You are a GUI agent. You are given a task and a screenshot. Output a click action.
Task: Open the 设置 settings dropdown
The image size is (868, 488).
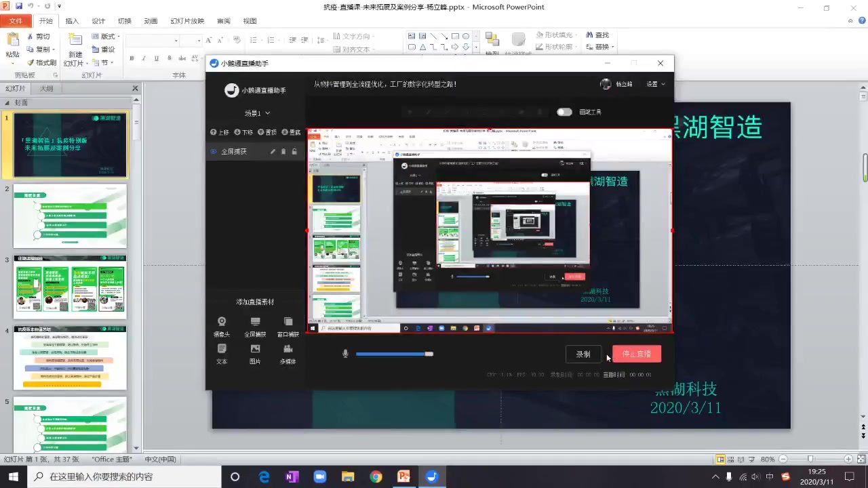pos(655,84)
